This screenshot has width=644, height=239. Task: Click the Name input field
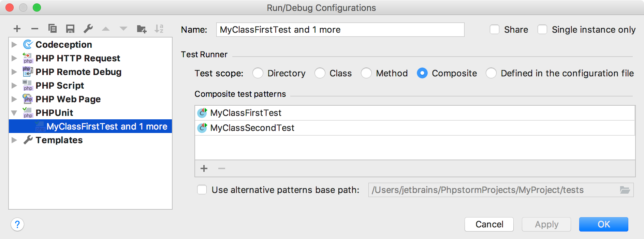point(340,30)
